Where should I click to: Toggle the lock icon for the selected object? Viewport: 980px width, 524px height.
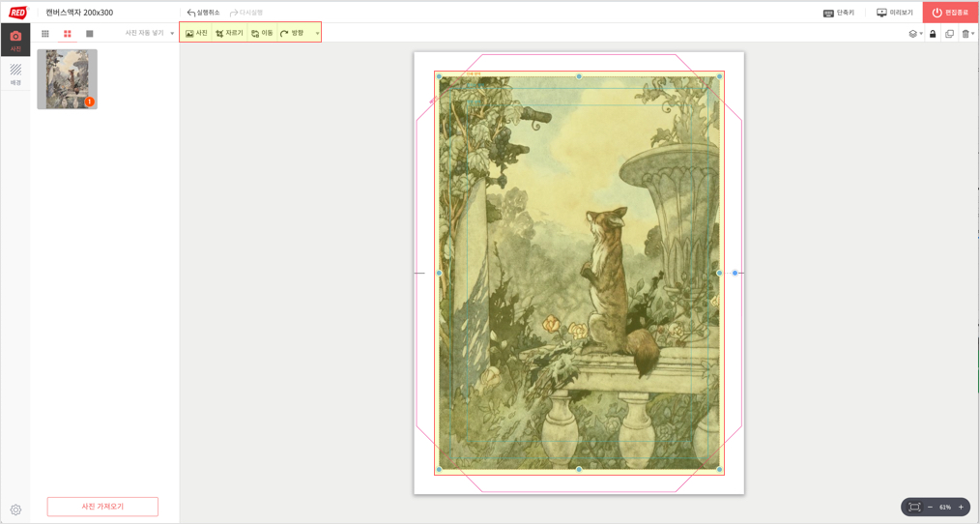(x=933, y=34)
